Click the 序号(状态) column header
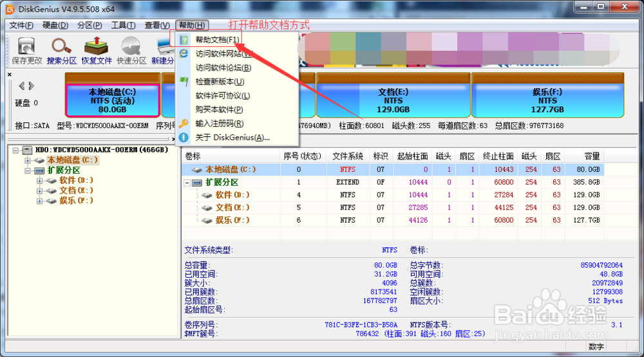Viewport: 644px width, 357px height. click(303, 156)
